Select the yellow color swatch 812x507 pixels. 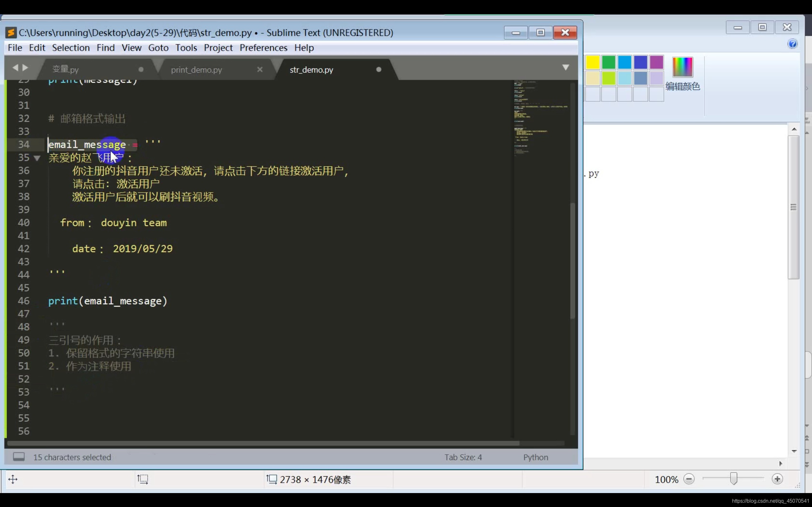tap(593, 62)
